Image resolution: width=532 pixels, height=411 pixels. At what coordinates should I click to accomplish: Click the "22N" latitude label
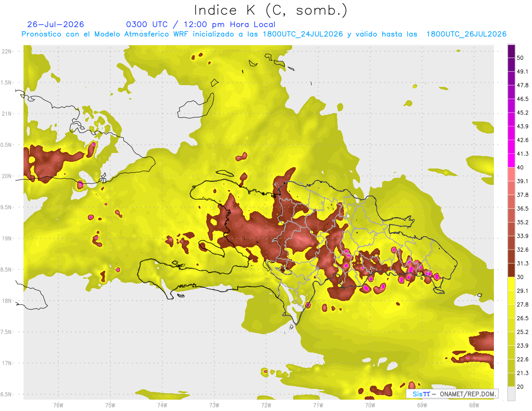click(x=7, y=51)
